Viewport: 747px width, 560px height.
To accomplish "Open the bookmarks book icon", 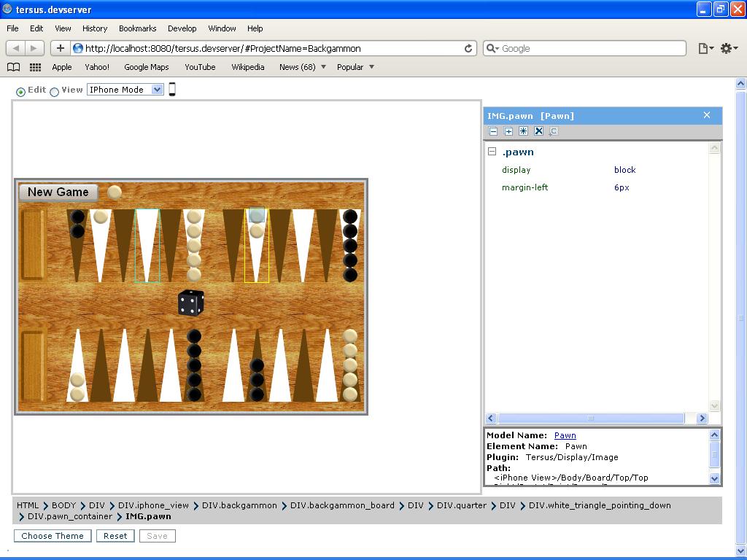I will coord(13,67).
